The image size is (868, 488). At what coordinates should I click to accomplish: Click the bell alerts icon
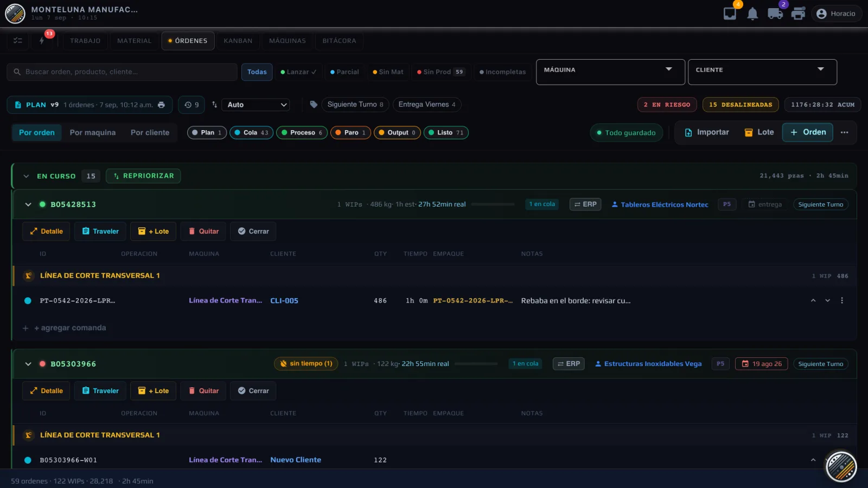(752, 14)
